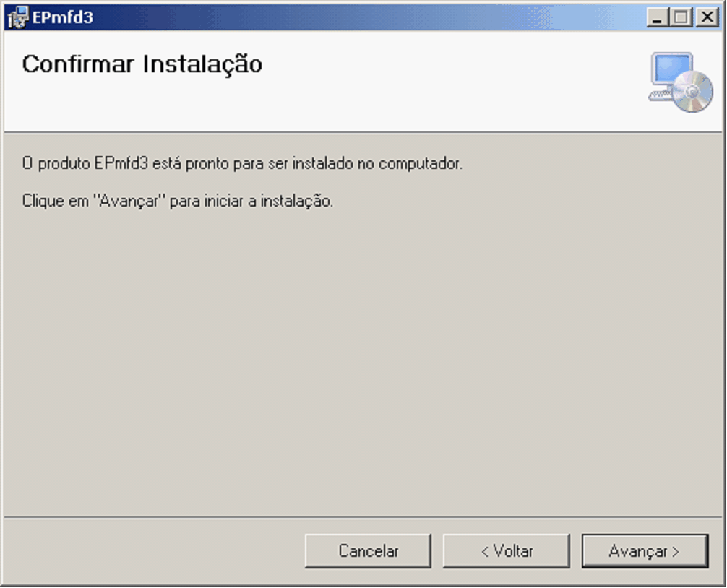727x588 pixels.
Task: Click the blue monitor in the banner graphic
Action: [671, 69]
